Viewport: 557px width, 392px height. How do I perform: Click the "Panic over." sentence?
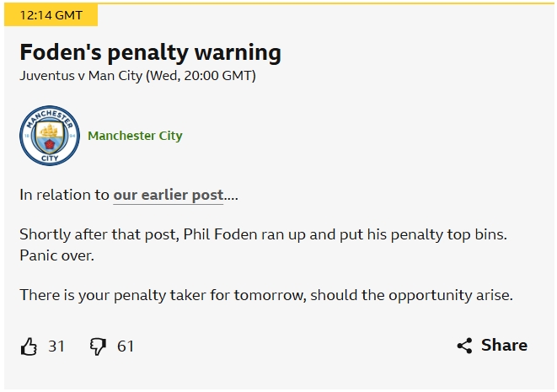click(x=56, y=255)
